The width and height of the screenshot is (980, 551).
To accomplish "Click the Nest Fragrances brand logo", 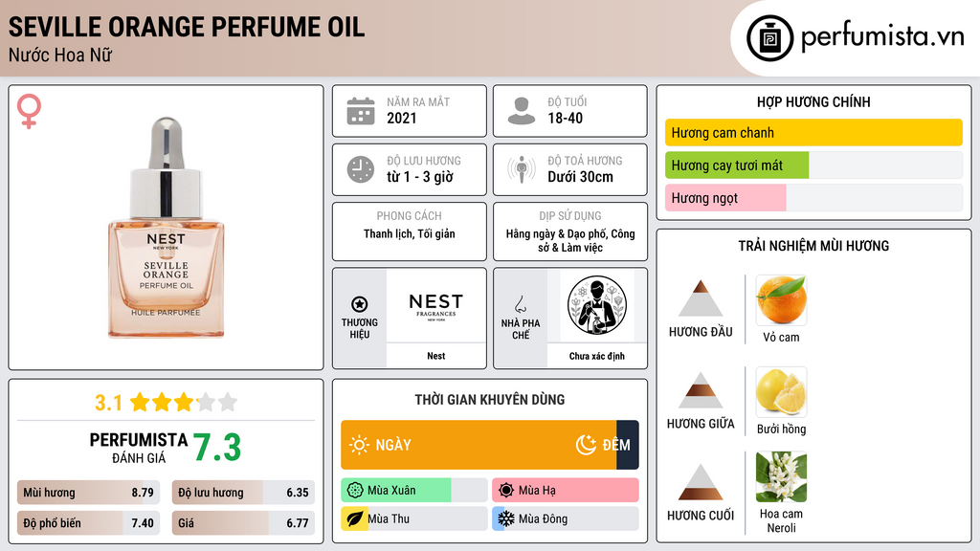I will click(435, 306).
